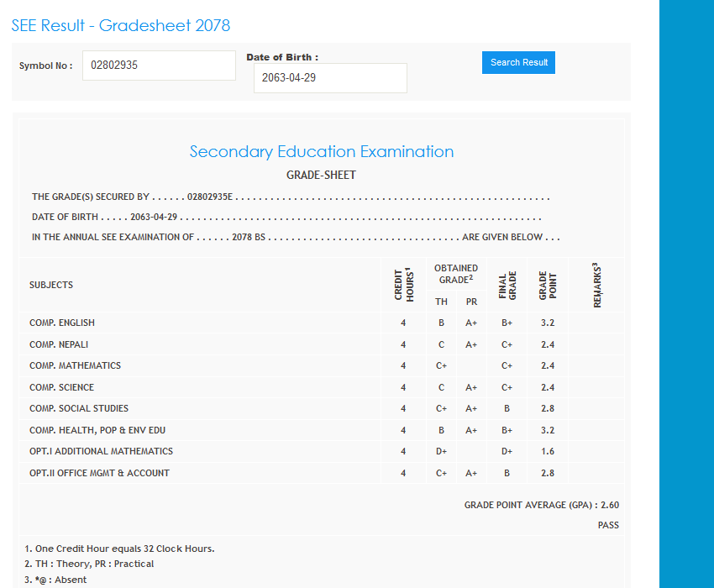Select the COMP. SOCIAL STUDIES row

coord(79,408)
